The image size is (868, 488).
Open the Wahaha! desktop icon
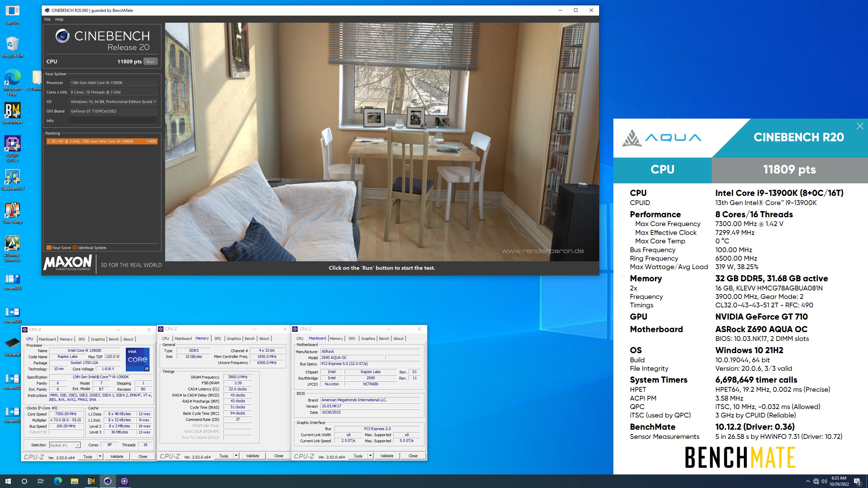13,347
